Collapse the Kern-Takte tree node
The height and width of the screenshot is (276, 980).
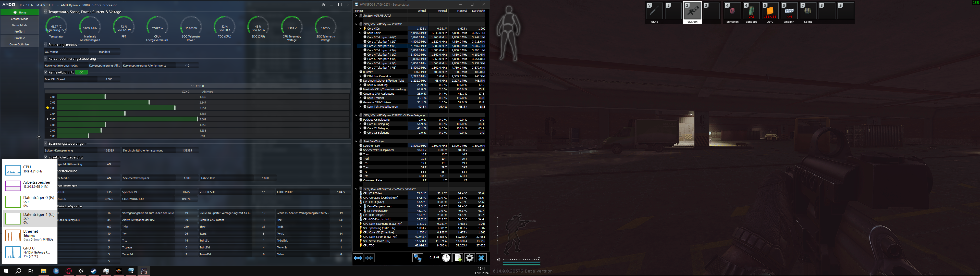pos(360,33)
